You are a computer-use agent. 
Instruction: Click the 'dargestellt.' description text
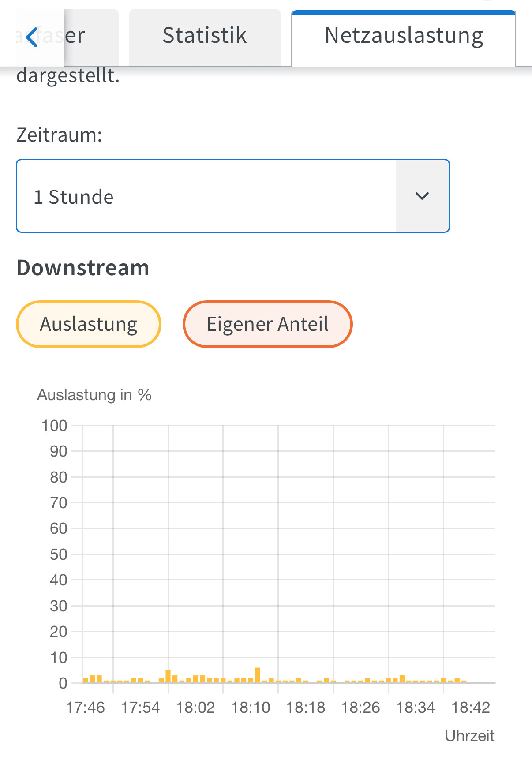pos(68,75)
